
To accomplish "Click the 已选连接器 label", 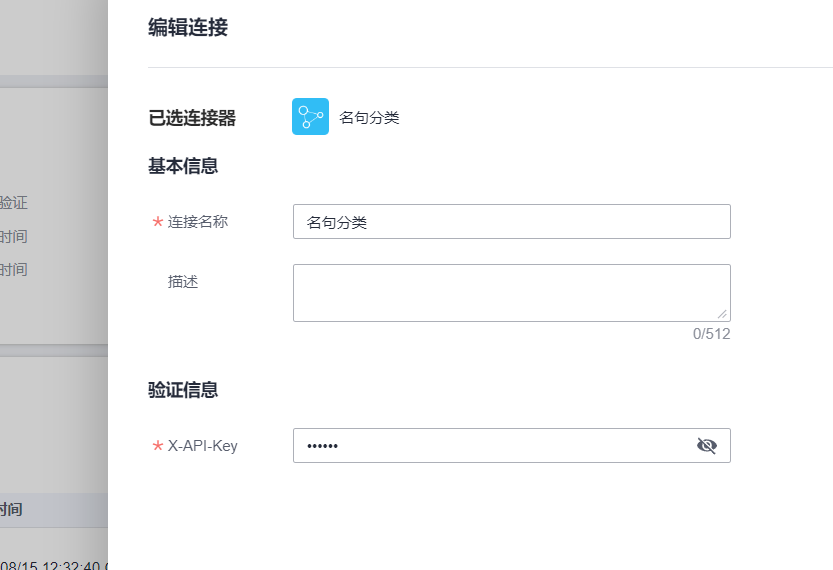I will (192, 118).
